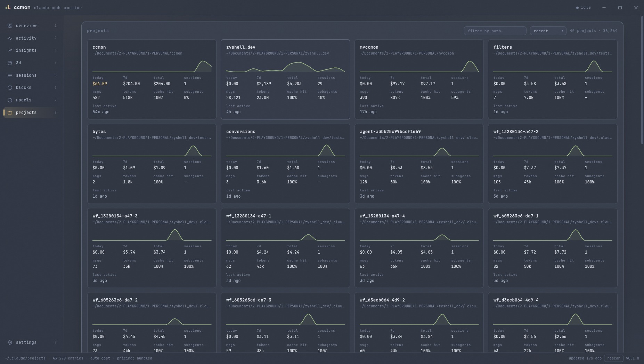Click the 4h ago last active value
Viewport: 644px width, 364px height.
tap(233, 112)
